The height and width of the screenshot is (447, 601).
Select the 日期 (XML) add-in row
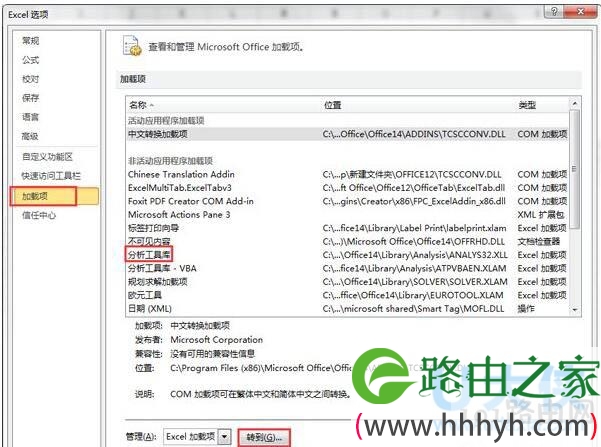[x=347, y=309]
